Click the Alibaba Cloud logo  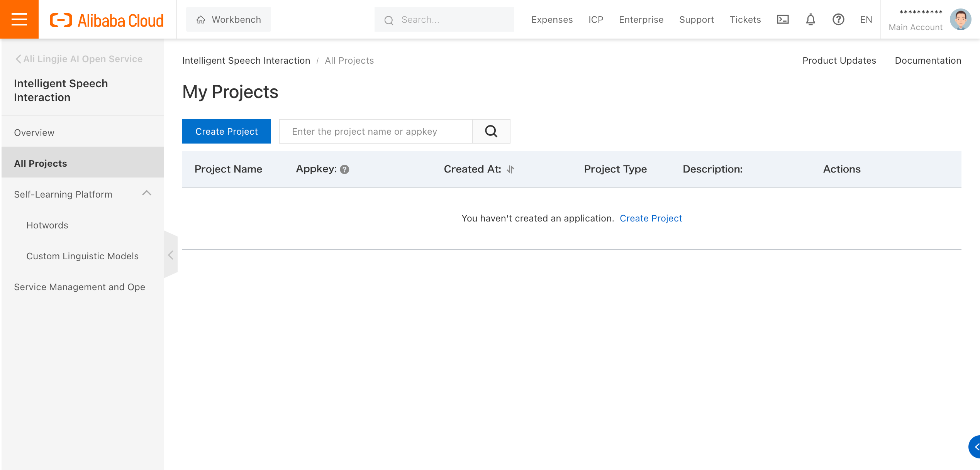107,20
